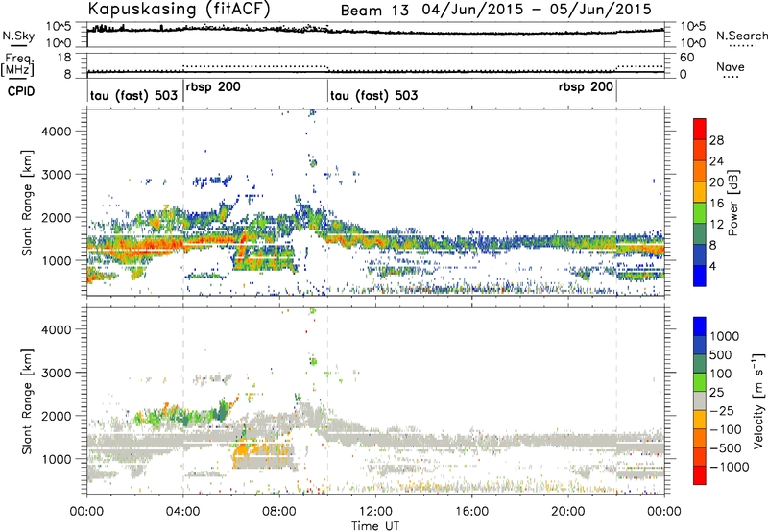The width and height of the screenshot is (768, 532).
Task: Click the '4' tick on the Power colorbar
Action: [x=712, y=266]
